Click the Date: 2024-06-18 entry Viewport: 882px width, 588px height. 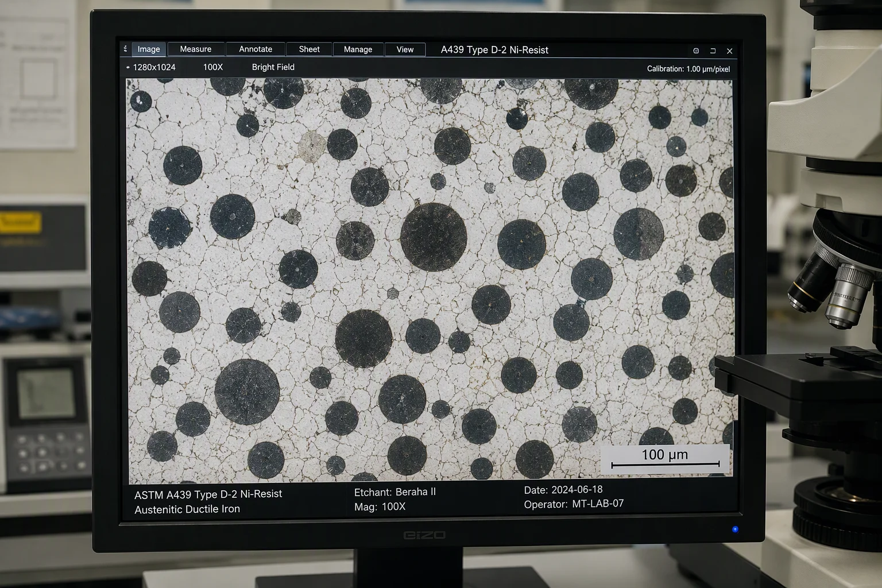tap(563, 490)
